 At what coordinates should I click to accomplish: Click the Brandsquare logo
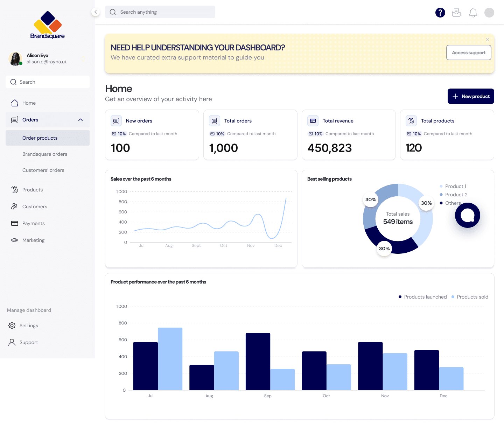(x=48, y=25)
